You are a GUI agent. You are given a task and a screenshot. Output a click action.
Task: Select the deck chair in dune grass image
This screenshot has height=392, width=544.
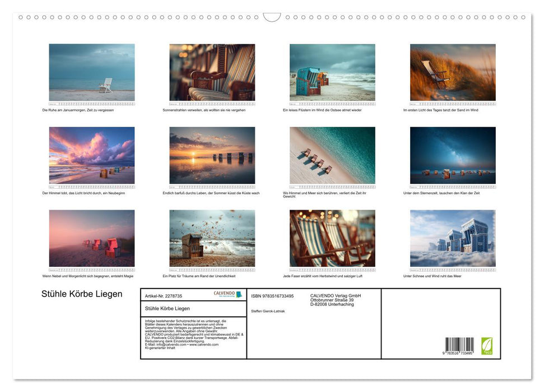[453, 72]
